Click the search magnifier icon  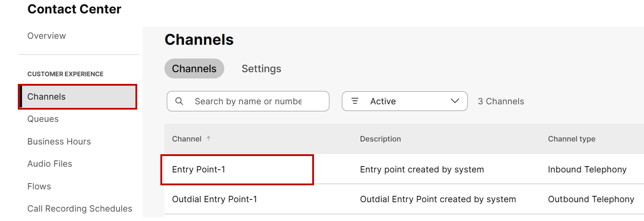179,101
